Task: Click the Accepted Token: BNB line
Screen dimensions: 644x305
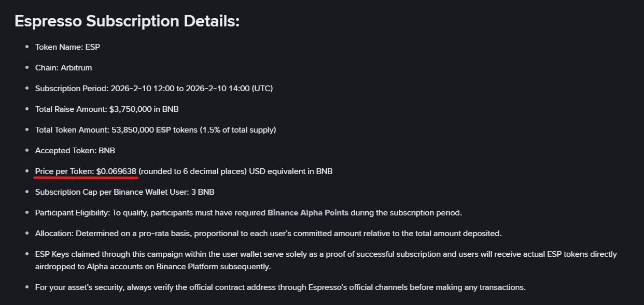Action: pos(75,151)
